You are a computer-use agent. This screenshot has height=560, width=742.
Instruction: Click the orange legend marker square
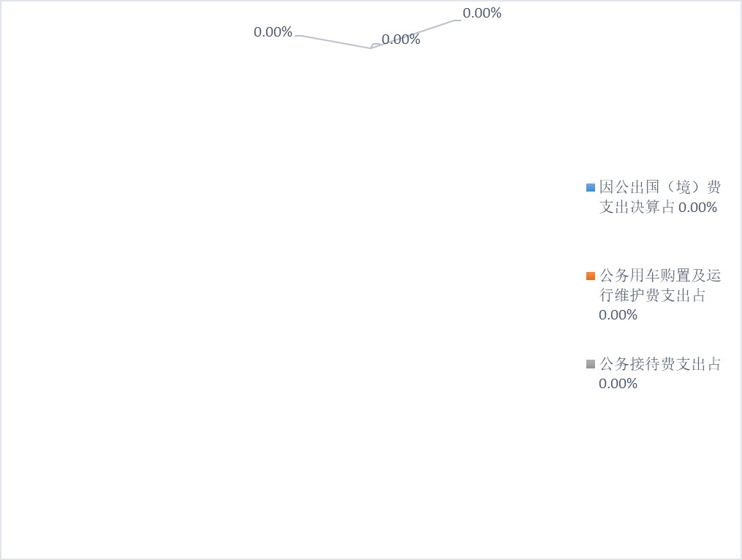(591, 276)
